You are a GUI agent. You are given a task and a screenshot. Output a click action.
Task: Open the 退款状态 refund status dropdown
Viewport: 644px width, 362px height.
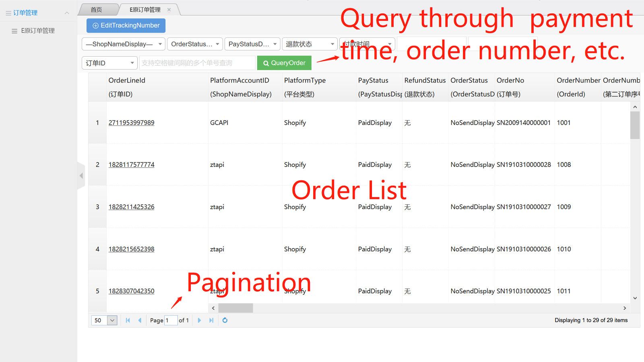[x=310, y=44]
